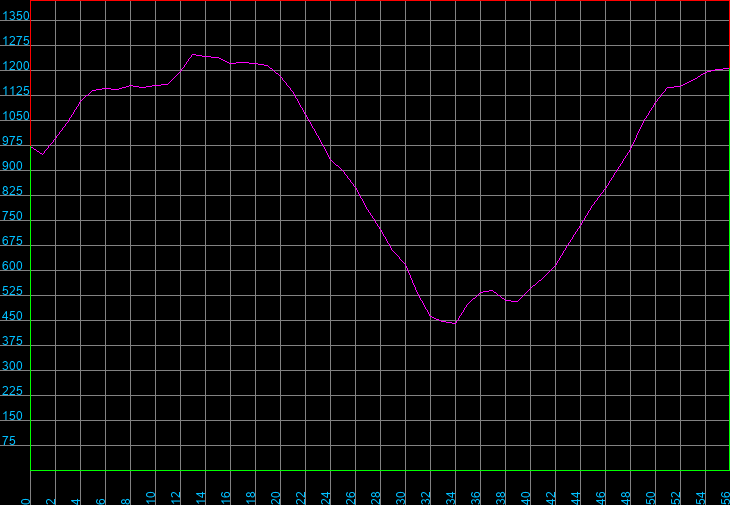Select the 975 y-axis label
This screenshot has height=505, width=730.
click(12, 141)
